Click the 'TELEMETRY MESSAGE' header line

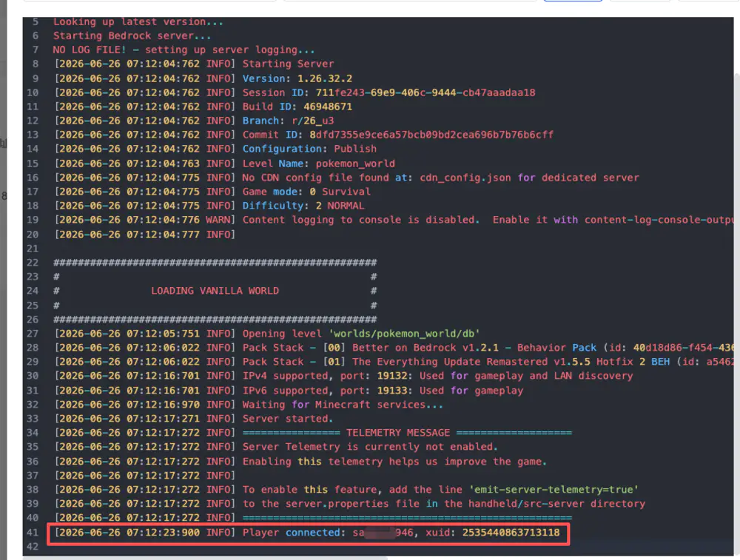pos(313,433)
